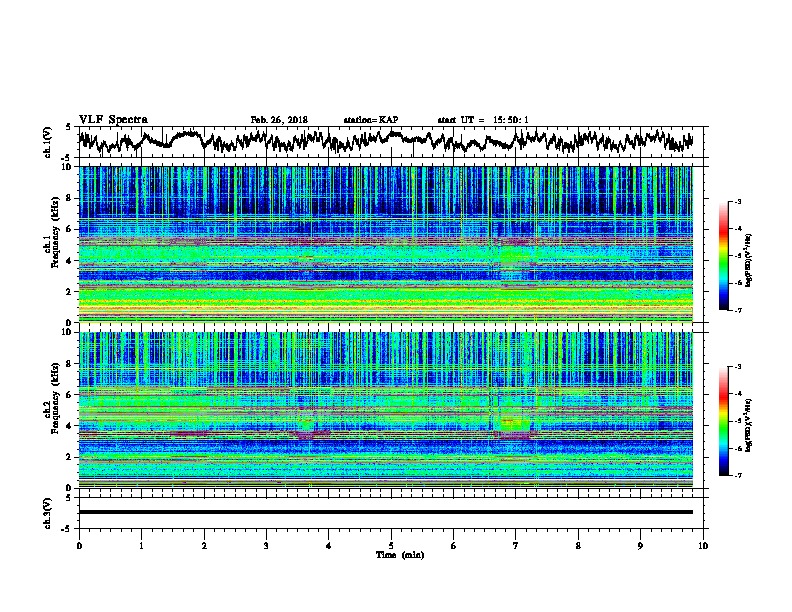Select the Feb. 26, 2018 date label
The image size is (792, 612).
pyautogui.click(x=279, y=120)
